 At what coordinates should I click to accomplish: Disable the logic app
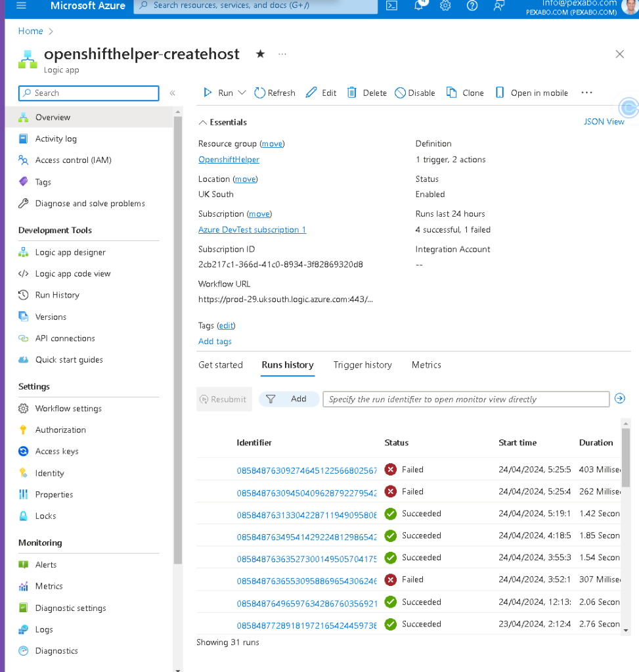(415, 93)
